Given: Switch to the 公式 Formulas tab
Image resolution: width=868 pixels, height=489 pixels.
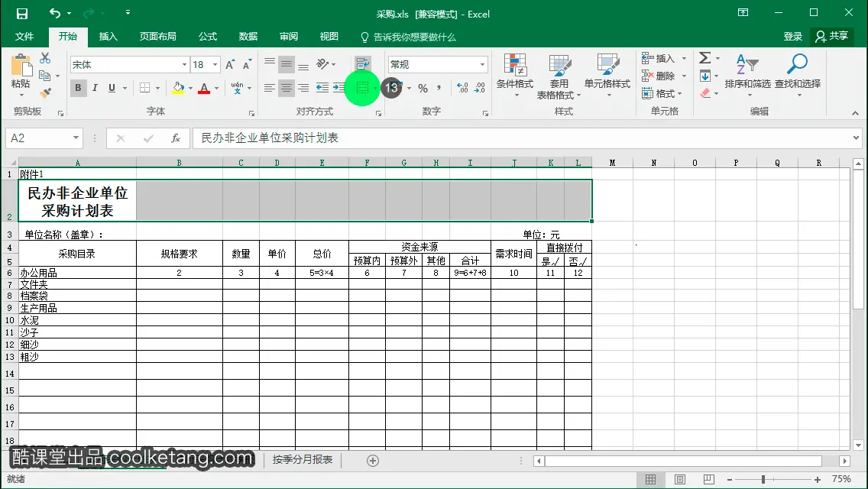Looking at the screenshot, I should [208, 37].
